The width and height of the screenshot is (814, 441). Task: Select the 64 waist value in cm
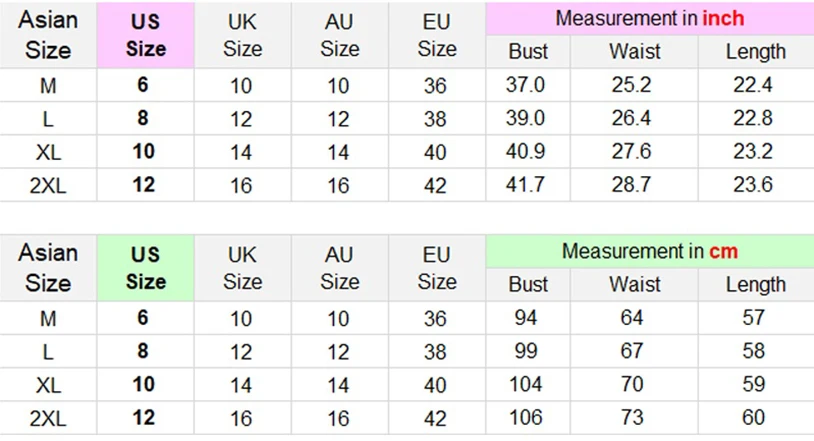pos(631,318)
